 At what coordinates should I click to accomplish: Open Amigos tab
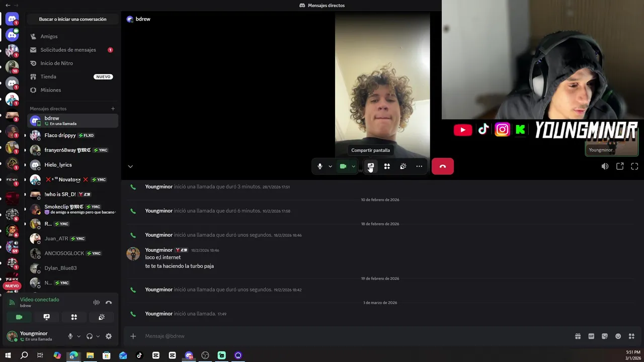72,36
